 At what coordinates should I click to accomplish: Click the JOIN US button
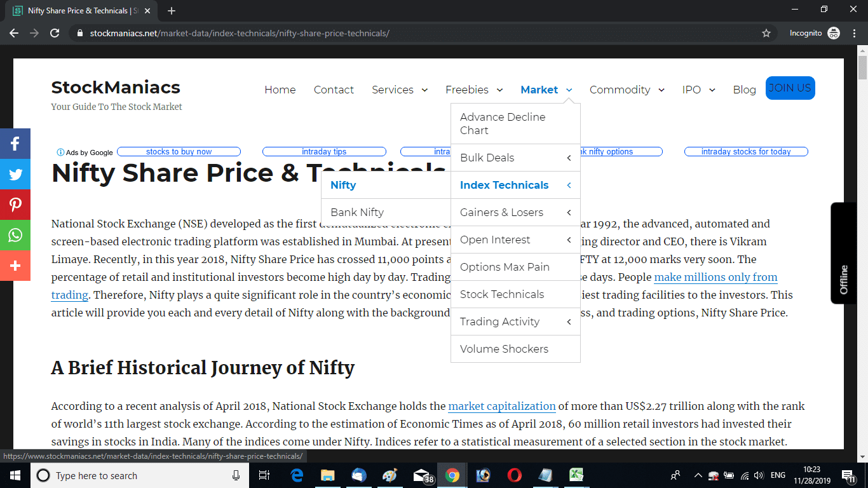pyautogui.click(x=790, y=88)
